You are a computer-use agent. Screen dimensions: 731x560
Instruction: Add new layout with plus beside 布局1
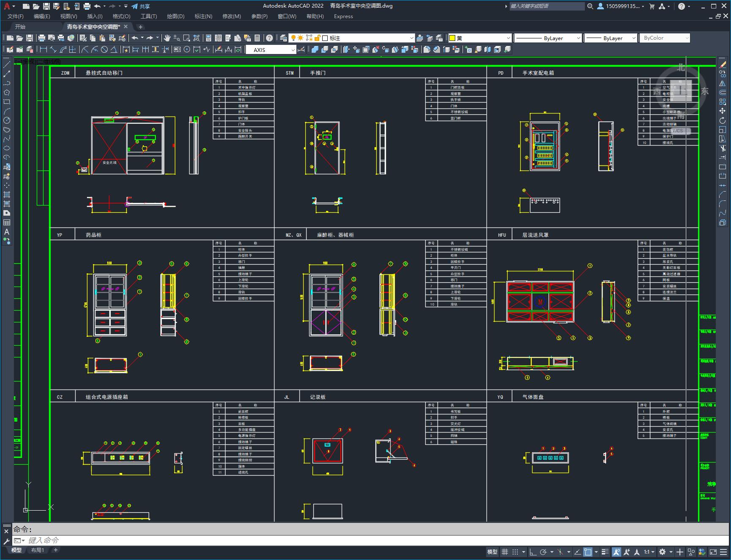point(55,550)
